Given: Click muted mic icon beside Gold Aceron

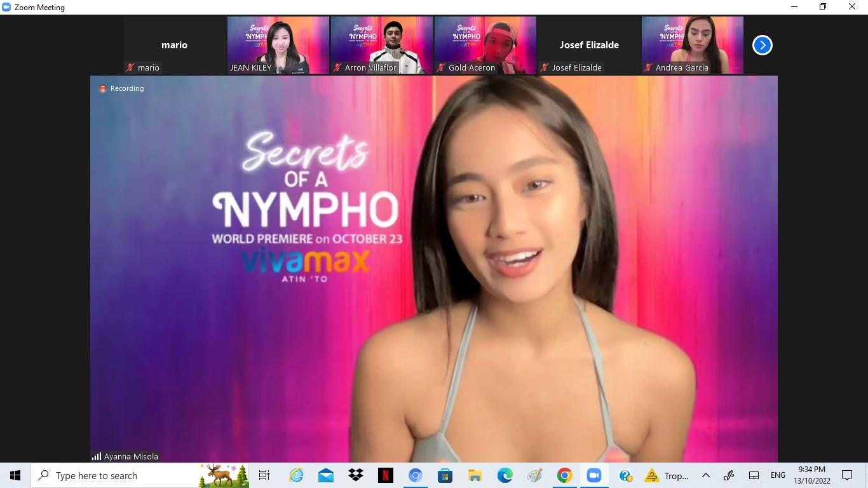Looking at the screenshot, I should [442, 67].
